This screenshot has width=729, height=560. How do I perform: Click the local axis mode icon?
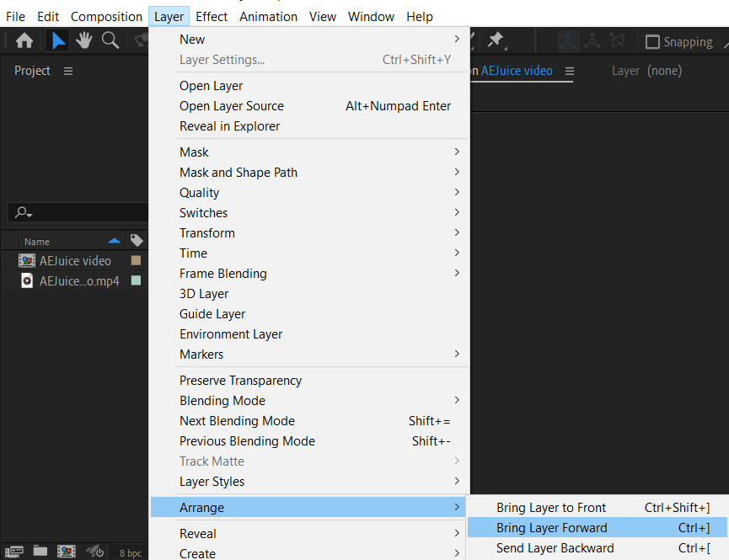[x=568, y=42]
